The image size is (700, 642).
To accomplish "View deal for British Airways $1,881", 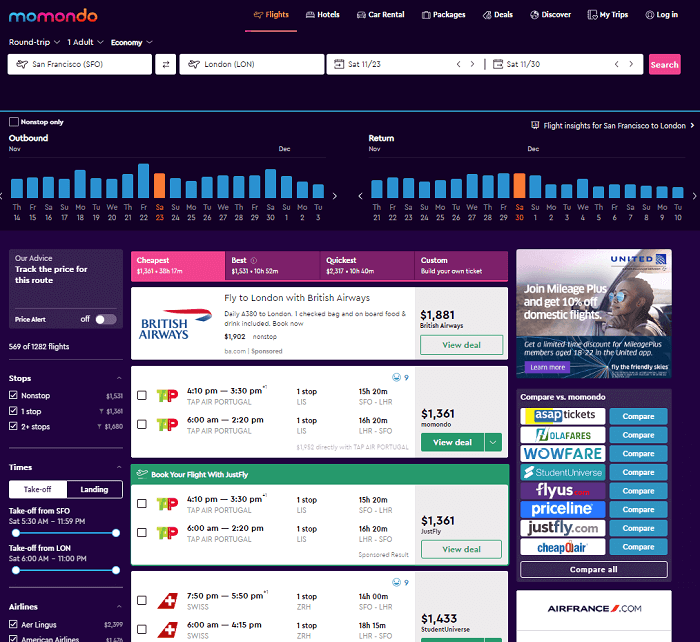I will pos(462,345).
